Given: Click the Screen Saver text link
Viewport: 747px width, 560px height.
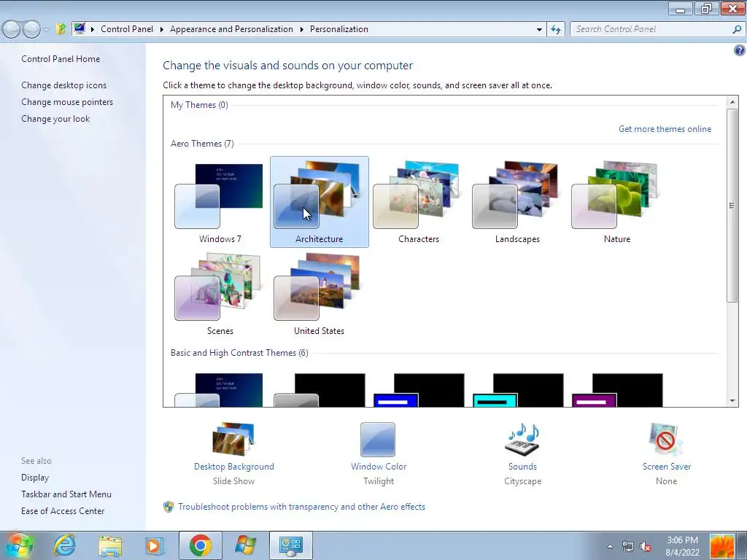Looking at the screenshot, I should pos(667,467).
